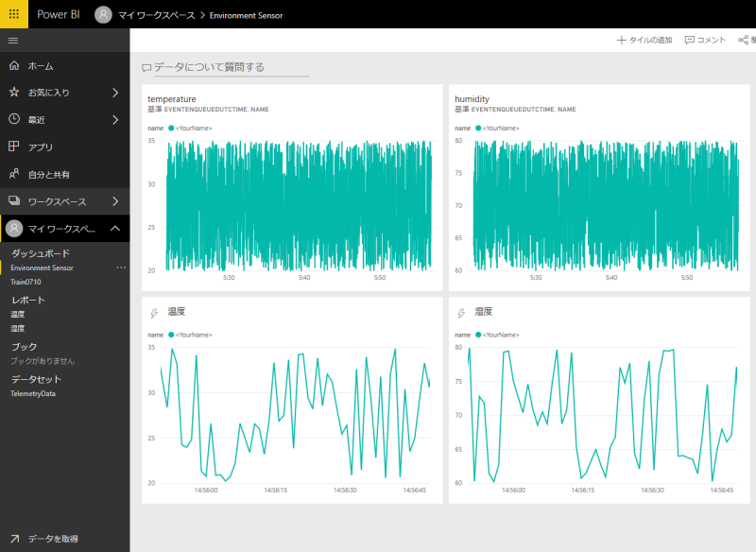Click the ホーム home icon
Viewport: 756px width, 552px height.
coord(13,66)
